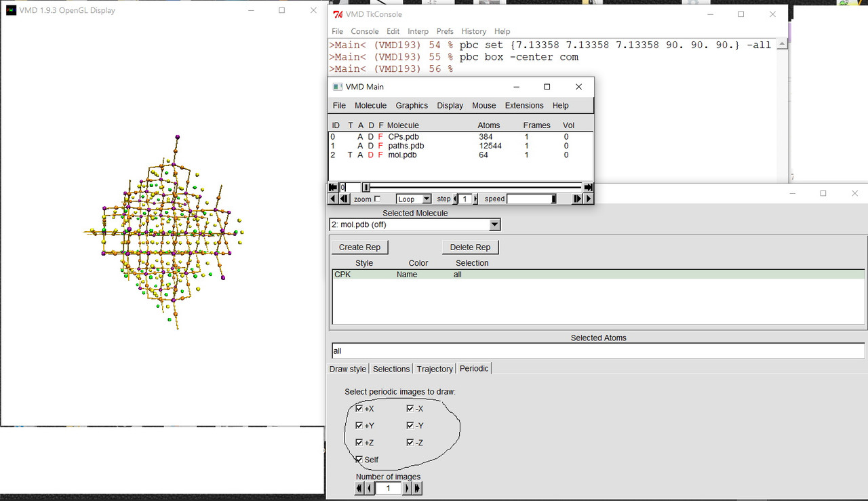Open Mouse menu in VMD Main
The width and height of the screenshot is (868, 501).
[x=484, y=105]
